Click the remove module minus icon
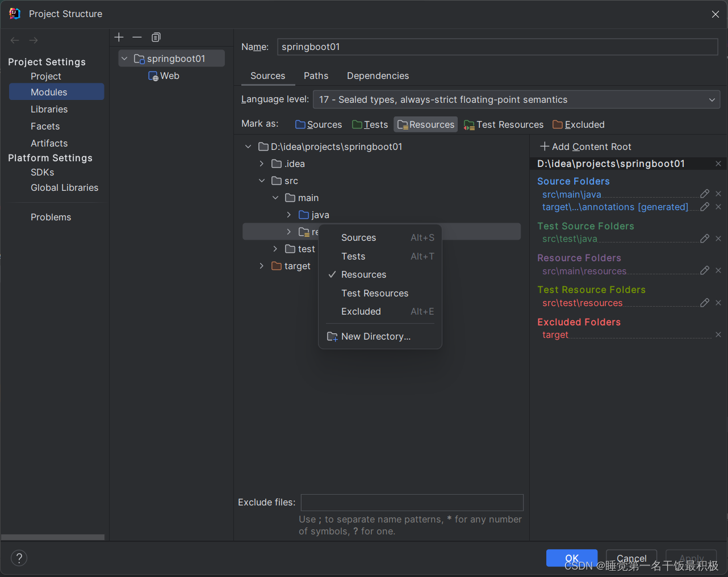Image resolution: width=728 pixels, height=577 pixels. tap(137, 37)
